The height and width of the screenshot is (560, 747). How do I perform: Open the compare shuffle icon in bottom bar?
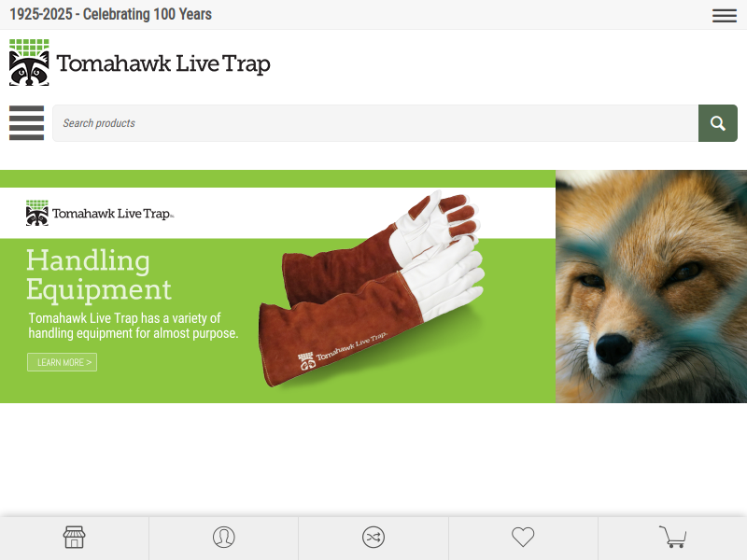(373, 538)
